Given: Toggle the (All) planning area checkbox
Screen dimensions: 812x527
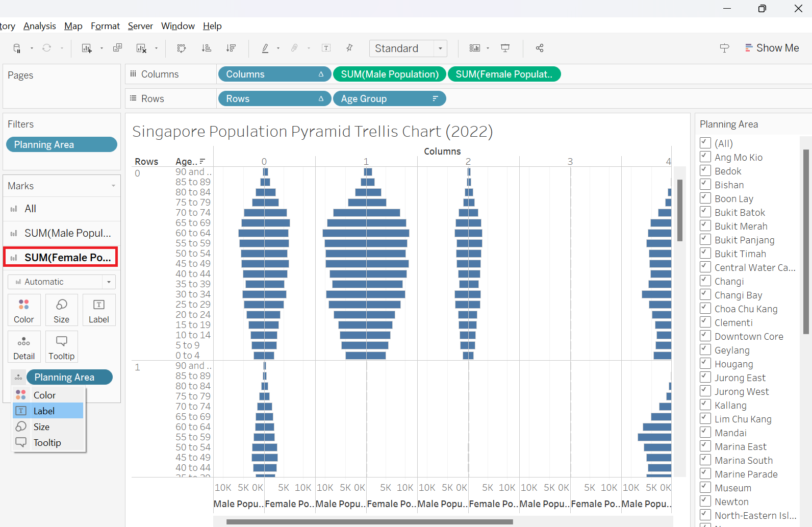Looking at the screenshot, I should [706, 143].
